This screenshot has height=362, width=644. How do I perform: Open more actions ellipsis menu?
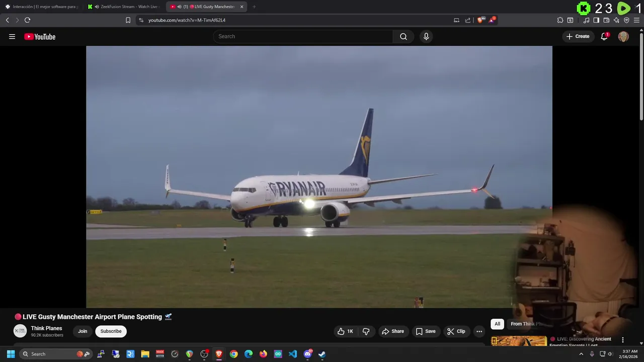[x=479, y=331]
